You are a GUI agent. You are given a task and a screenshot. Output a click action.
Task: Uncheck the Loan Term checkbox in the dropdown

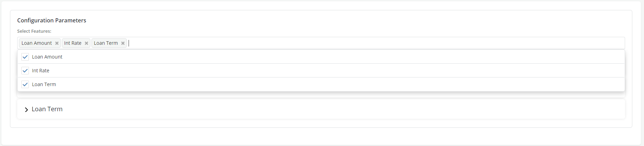(25, 84)
